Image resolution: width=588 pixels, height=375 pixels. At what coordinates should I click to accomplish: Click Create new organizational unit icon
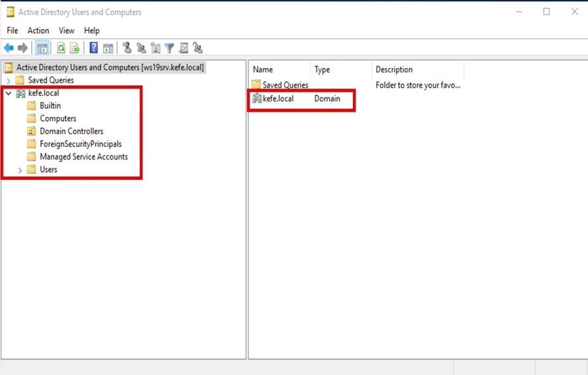point(155,48)
